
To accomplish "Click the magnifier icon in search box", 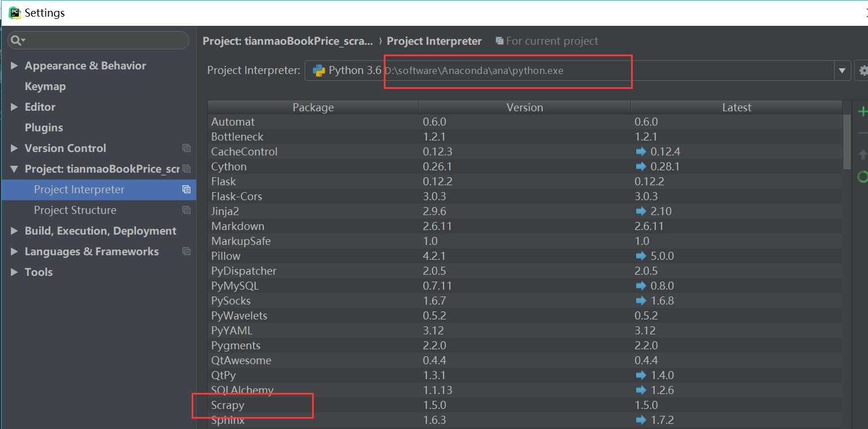I will (x=17, y=40).
